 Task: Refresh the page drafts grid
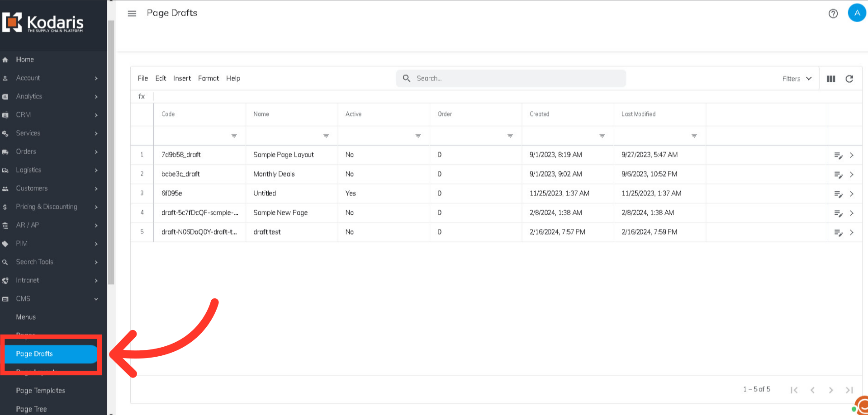849,79
